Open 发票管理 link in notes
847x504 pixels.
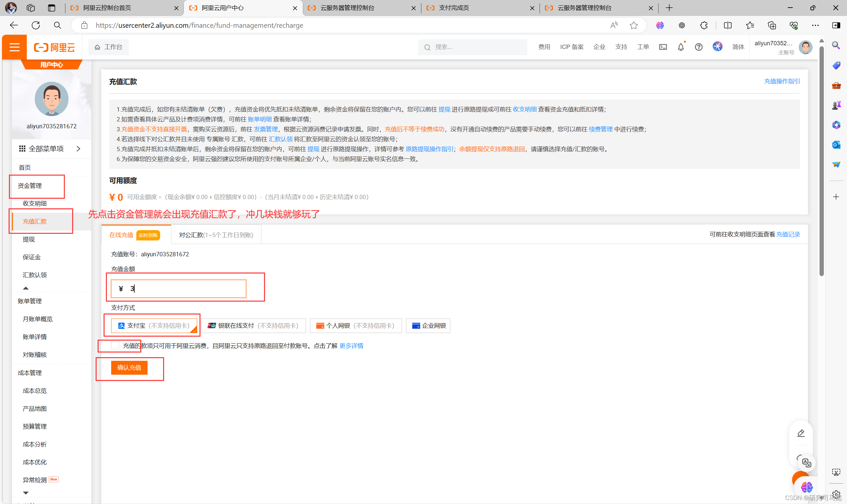266,129
